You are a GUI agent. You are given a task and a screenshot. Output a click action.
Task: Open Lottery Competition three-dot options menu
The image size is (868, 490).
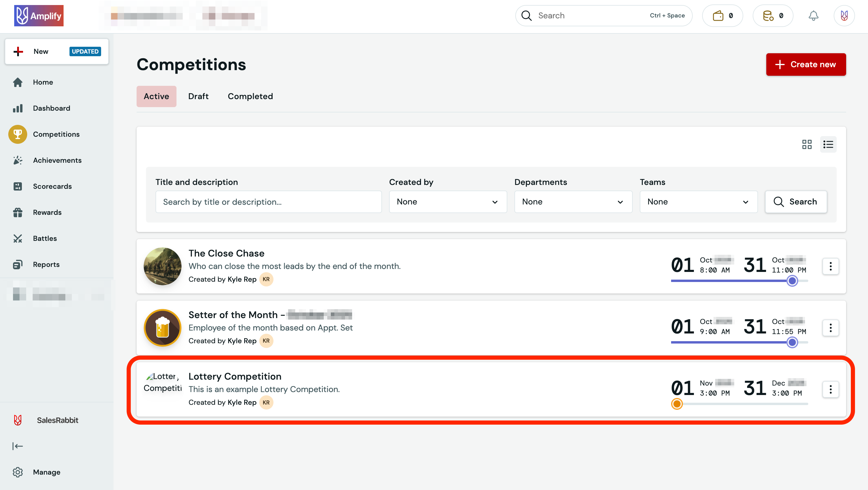coord(830,389)
